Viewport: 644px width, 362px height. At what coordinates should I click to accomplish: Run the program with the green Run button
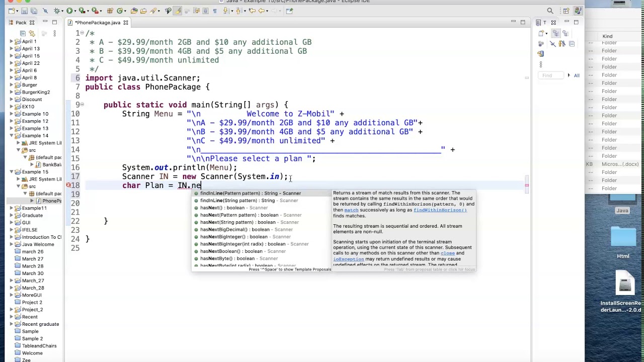[x=69, y=11]
